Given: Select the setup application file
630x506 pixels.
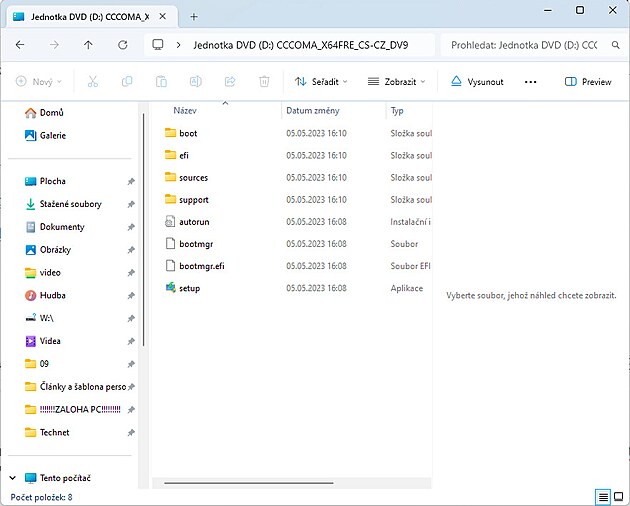Looking at the screenshot, I should 189,288.
